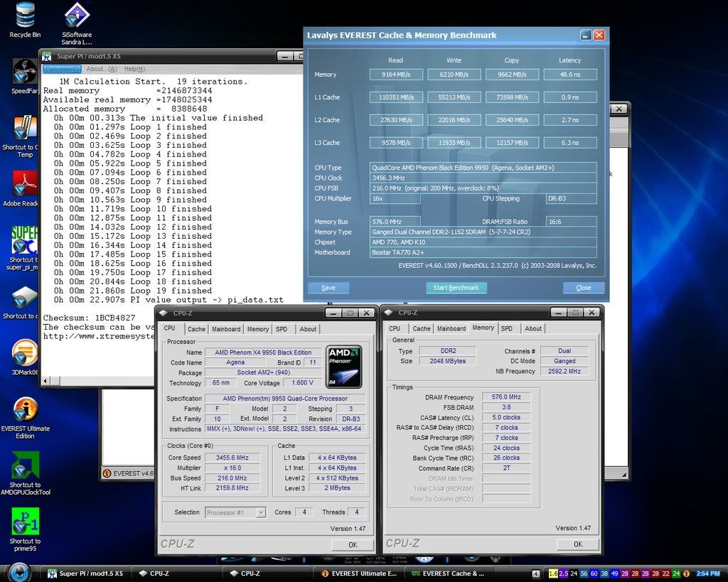728x582 pixels.
Task: Open the AMDGPUClockTool shortcut icon
Action: pyautogui.click(x=25, y=465)
